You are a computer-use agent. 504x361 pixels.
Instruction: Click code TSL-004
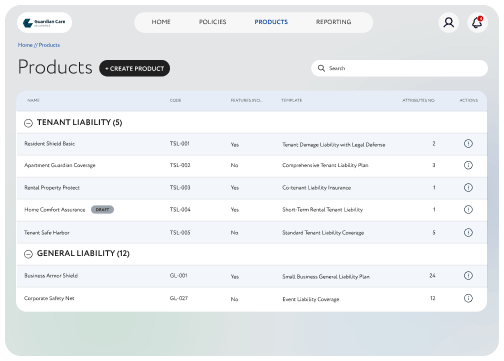[x=180, y=210]
